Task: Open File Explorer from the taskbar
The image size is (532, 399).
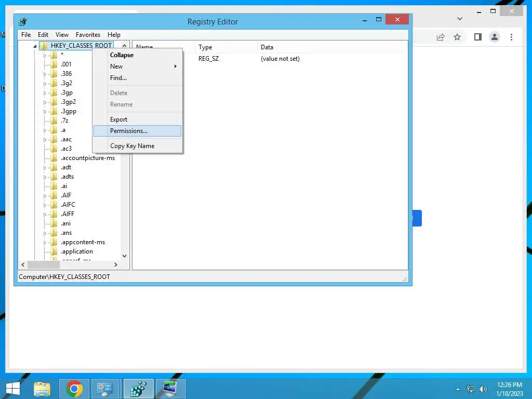Action: 42,389
